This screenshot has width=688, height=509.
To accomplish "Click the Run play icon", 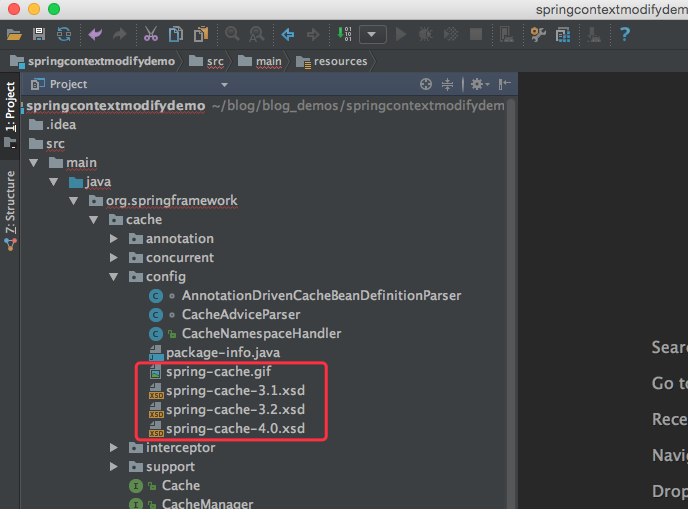I will coord(401,34).
